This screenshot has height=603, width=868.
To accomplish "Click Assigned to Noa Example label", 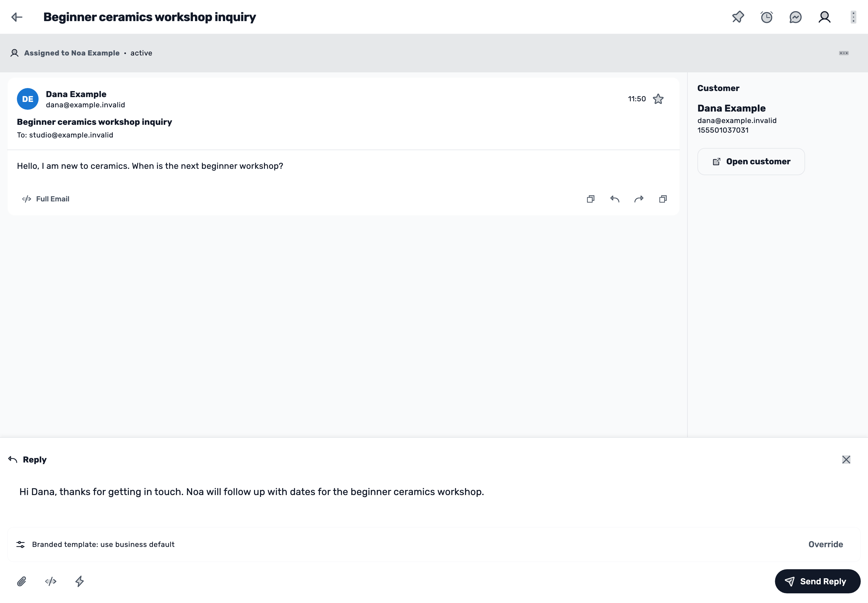I will click(72, 53).
